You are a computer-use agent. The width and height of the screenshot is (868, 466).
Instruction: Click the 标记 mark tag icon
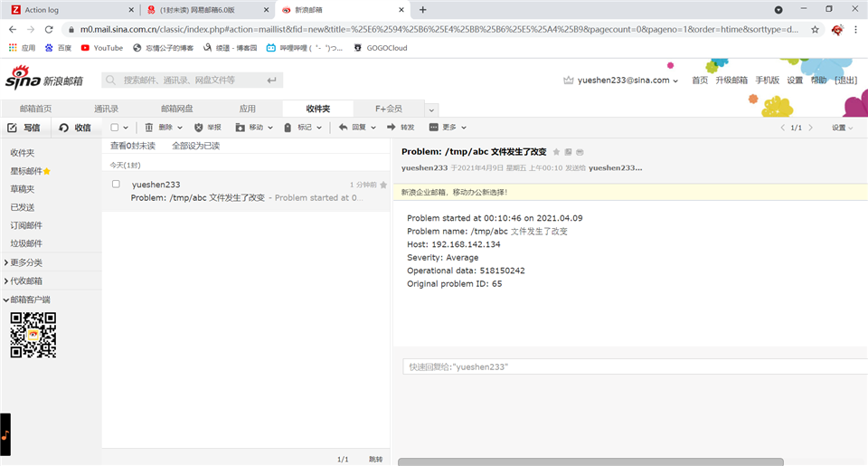[x=288, y=128]
